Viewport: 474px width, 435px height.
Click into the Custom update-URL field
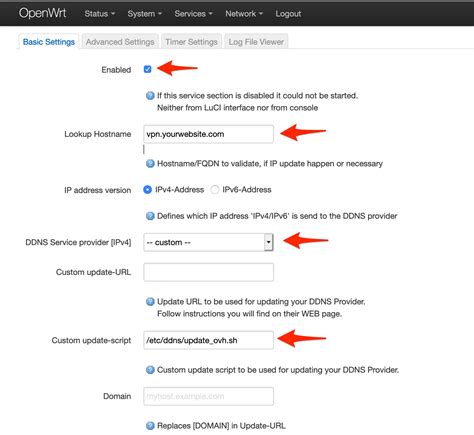coord(209,272)
